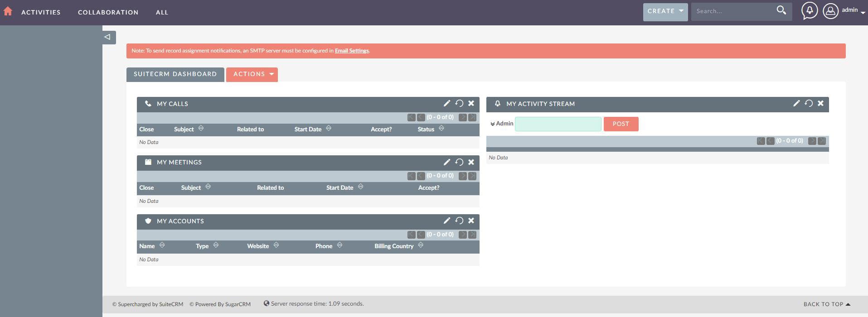Expand the Admin stream filter chevron

(492, 124)
